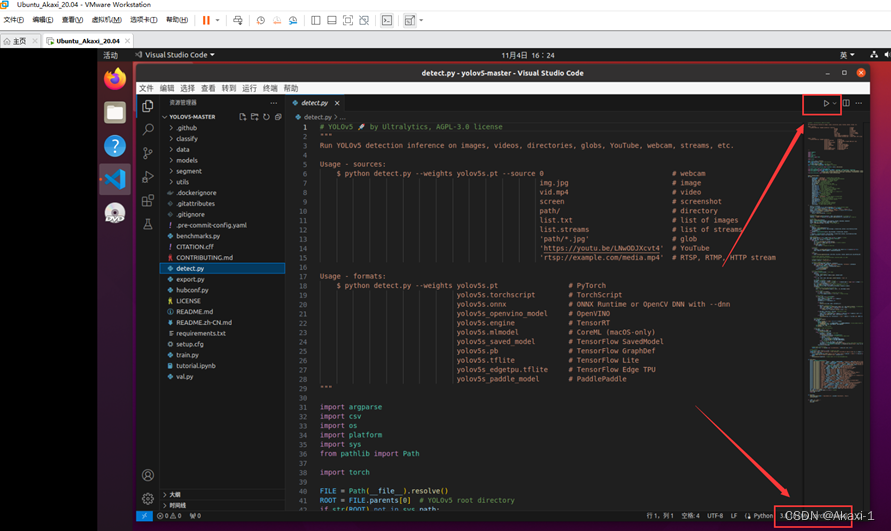Expand the .github folder
The image size is (891, 531).
(x=186, y=128)
